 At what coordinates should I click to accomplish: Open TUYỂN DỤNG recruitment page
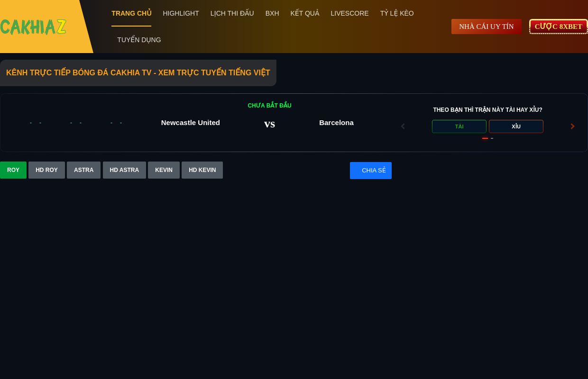pos(139,40)
